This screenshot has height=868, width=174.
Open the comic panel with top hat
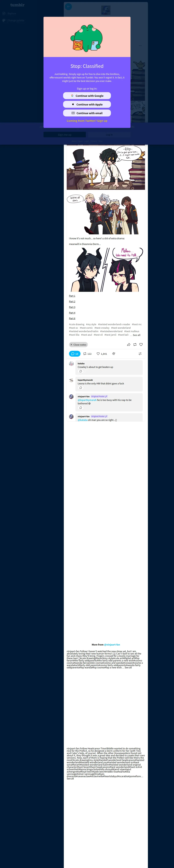106,168
